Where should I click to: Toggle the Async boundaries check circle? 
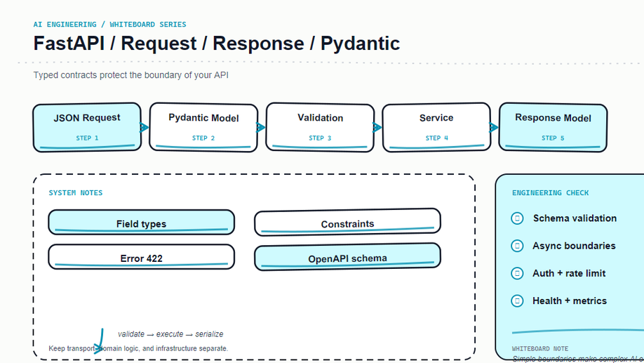click(x=517, y=246)
